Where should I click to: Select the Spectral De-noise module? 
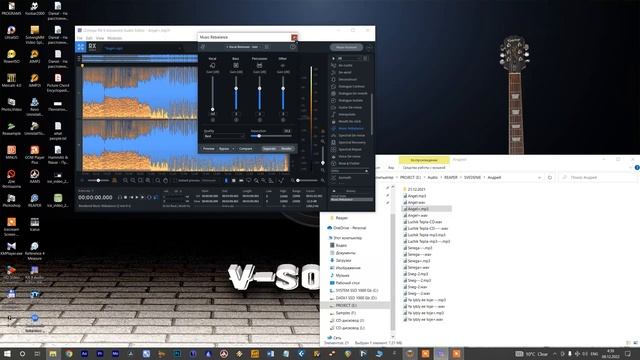(x=351, y=135)
